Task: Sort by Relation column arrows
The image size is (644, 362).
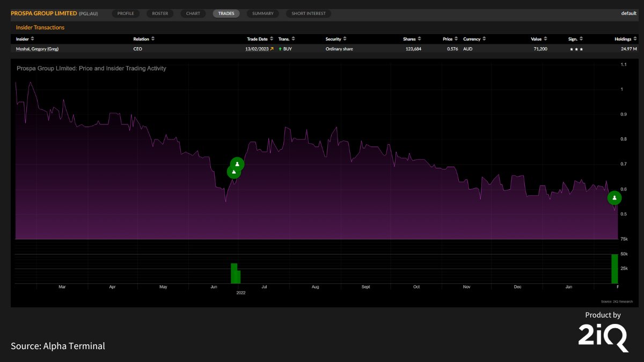Action: coord(153,39)
